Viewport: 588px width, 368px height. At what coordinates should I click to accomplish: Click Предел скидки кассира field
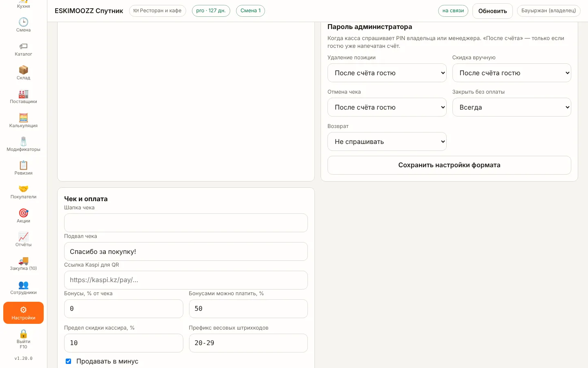coord(123,343)
